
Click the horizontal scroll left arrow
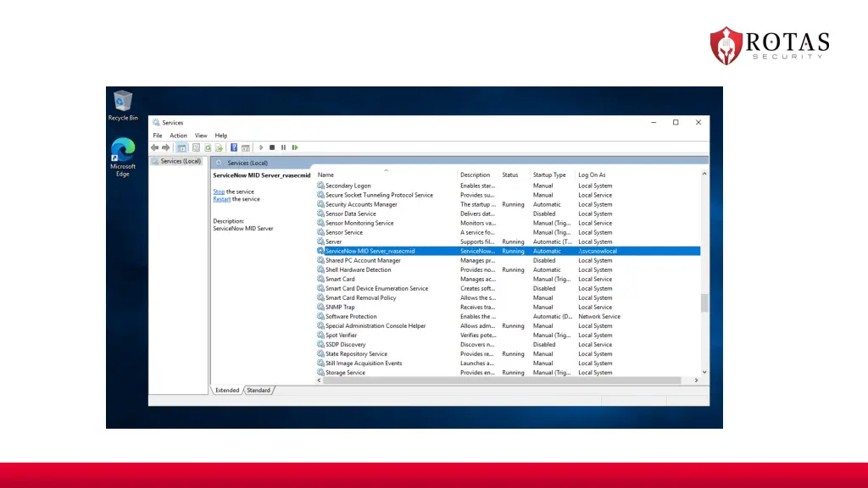(x=319, y=380)
